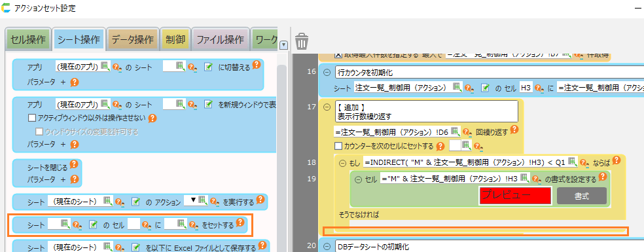Screen dimensions: 644x252
Task: Click the cell picker next to the INDIRECT formula field
Action: coord(573,161)
